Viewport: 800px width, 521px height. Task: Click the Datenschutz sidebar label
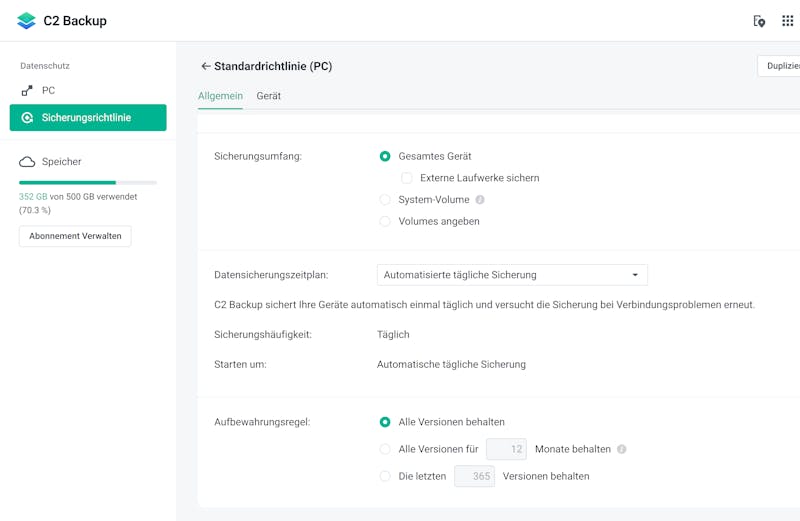pyautogui.click(x=45, y=66)
